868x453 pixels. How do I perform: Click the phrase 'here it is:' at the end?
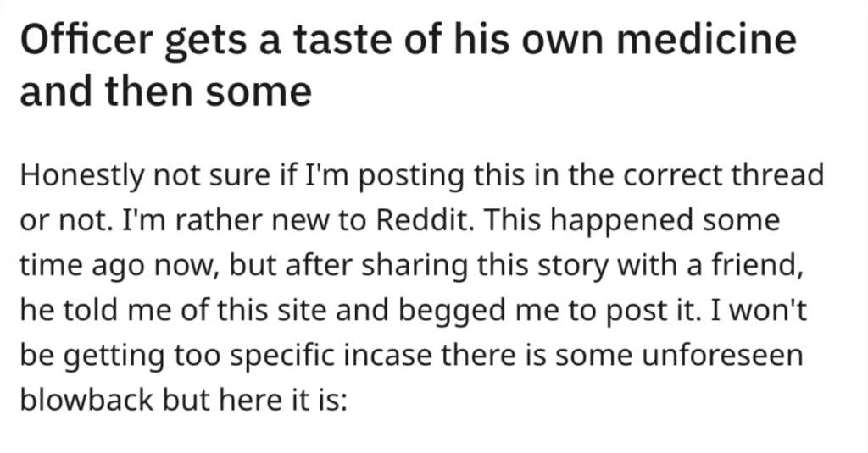pyautogui.click(x=283, y=400)
